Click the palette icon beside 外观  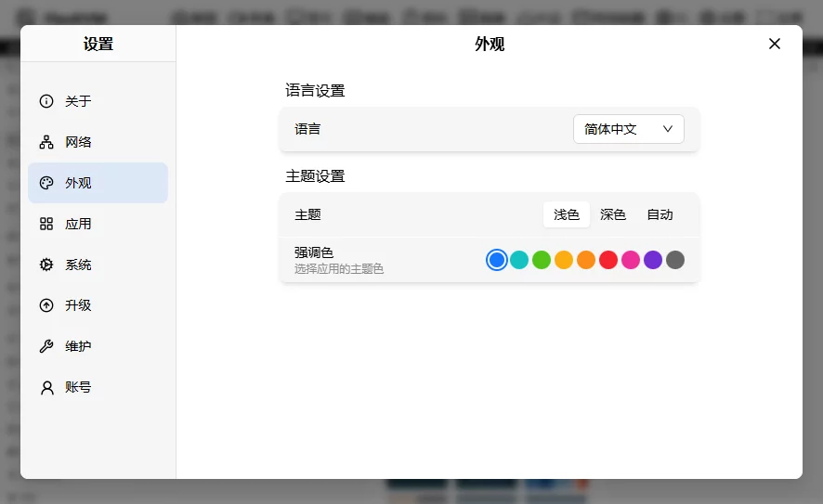(46, 183)
